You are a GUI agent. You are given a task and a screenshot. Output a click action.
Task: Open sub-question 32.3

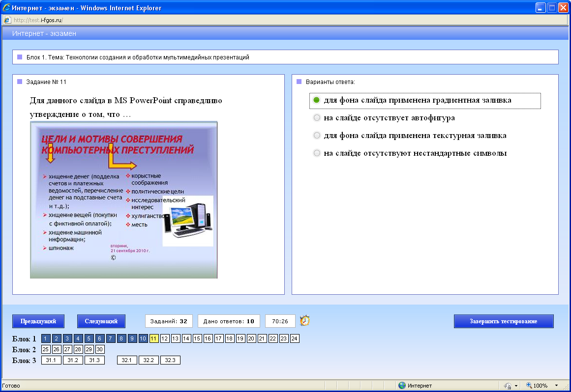(x=170, y=360)
